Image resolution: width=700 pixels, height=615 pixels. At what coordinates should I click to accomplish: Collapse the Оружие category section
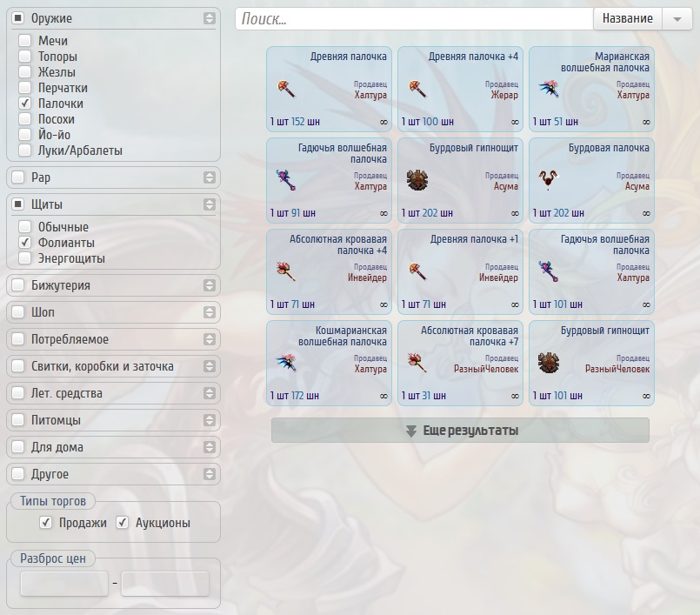209,18
